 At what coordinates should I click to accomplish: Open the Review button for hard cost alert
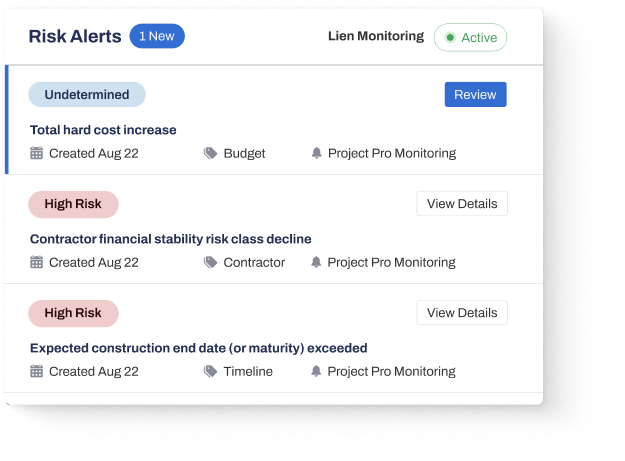(x=476, y=94)
